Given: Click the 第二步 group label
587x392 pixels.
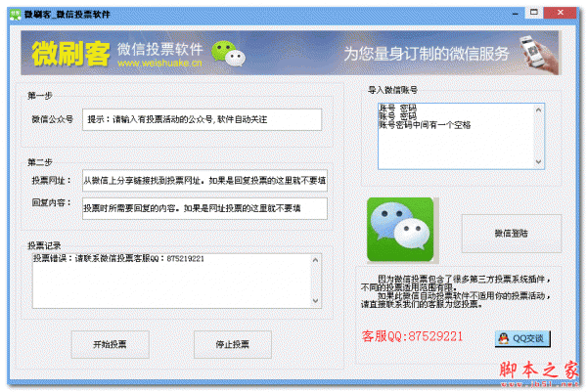Looking at the screenshot, I should (x=40, y=162).
